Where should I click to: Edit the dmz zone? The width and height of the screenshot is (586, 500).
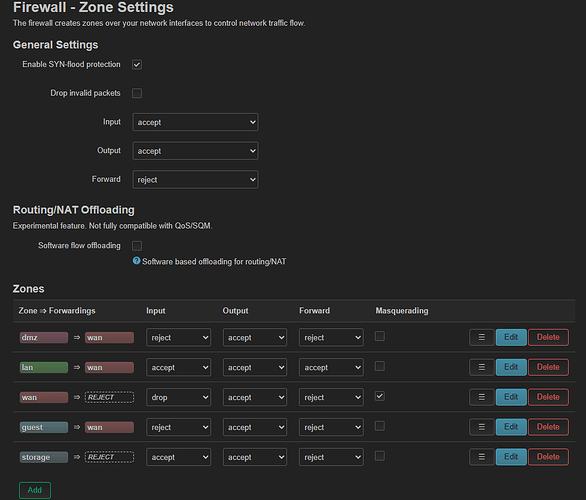tap(511, 337)
